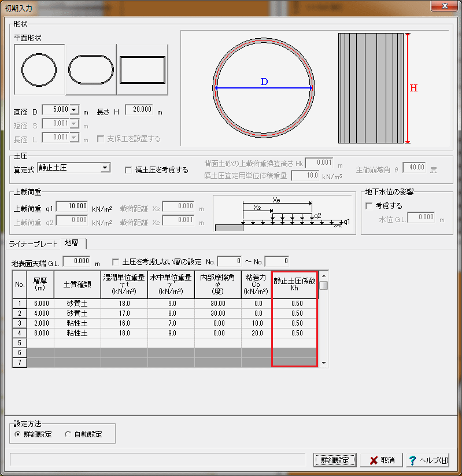Click row 1 soil type 砂質土
The width and height of the screenshot is (462, 476).
click(77, 304)
